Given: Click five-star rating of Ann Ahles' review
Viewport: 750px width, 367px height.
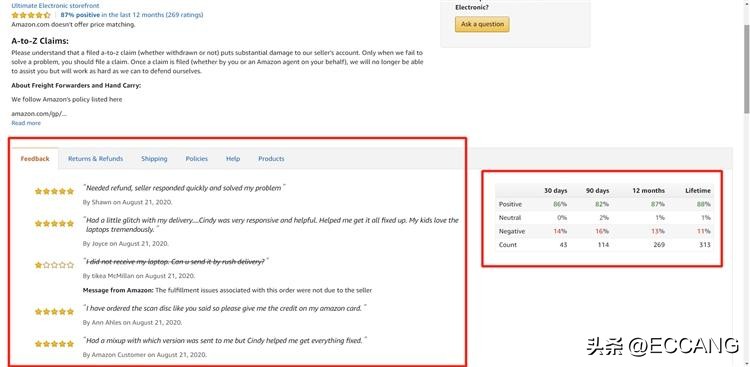Looking at the screenshot, I should [54, 311].
